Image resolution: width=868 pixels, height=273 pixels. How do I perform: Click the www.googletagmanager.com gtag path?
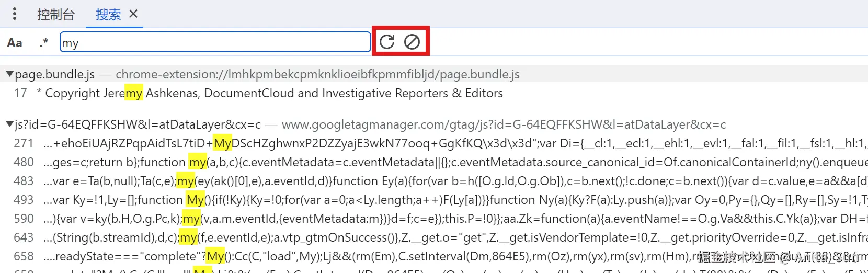[x=504, y=124]
